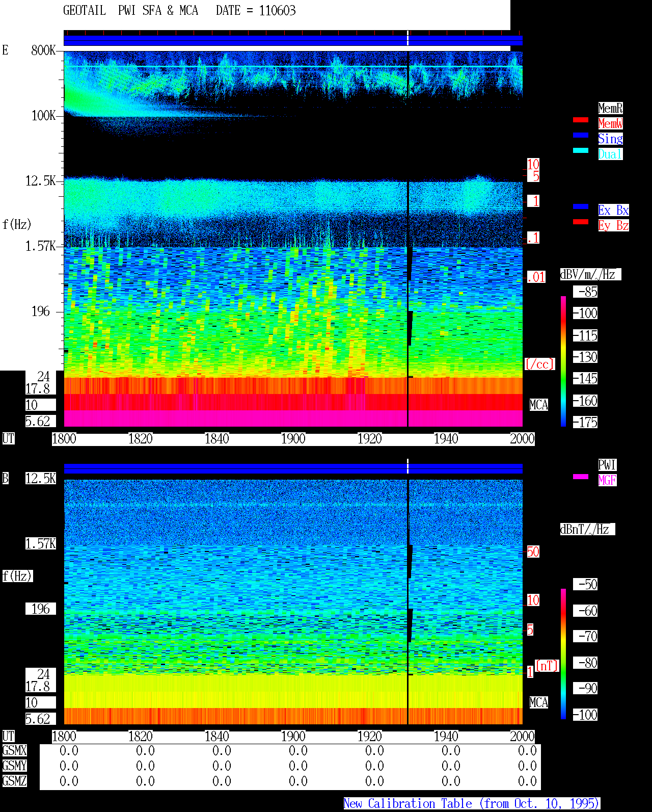Click the GSMX row label

[15, 750]
